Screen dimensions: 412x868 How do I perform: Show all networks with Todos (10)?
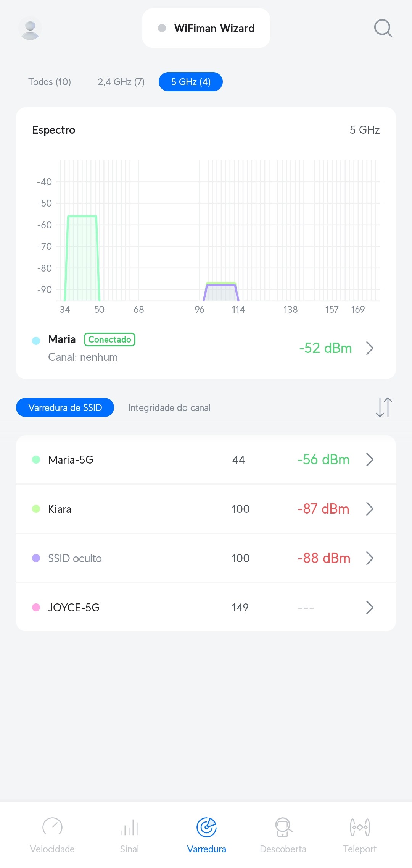click(x=50, y=82)
